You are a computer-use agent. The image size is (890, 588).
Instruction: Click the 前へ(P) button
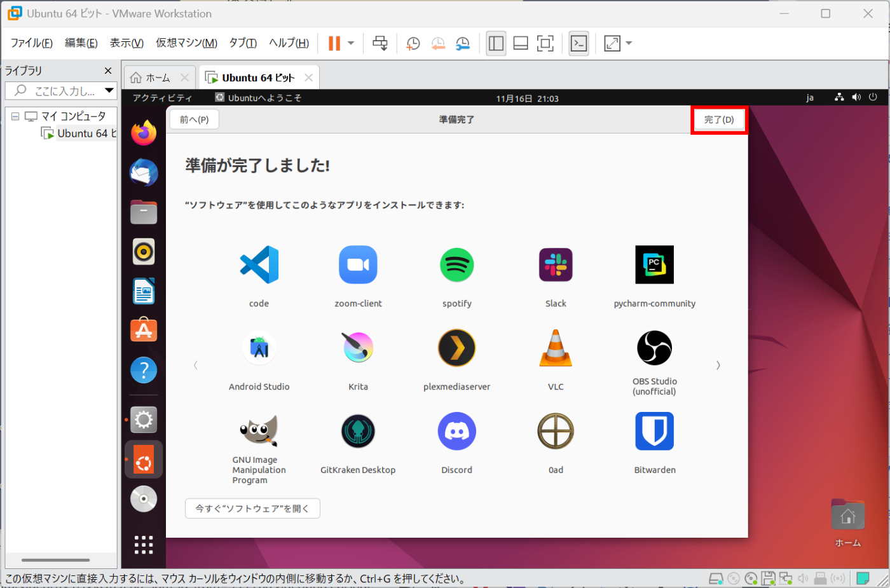pyautogui.click(x=194, y=120)
